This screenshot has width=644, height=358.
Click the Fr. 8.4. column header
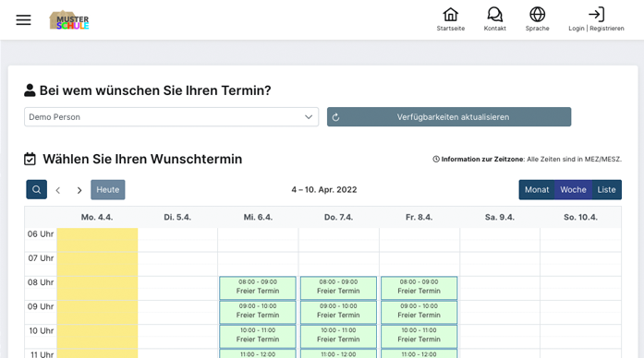click(419, 218)
